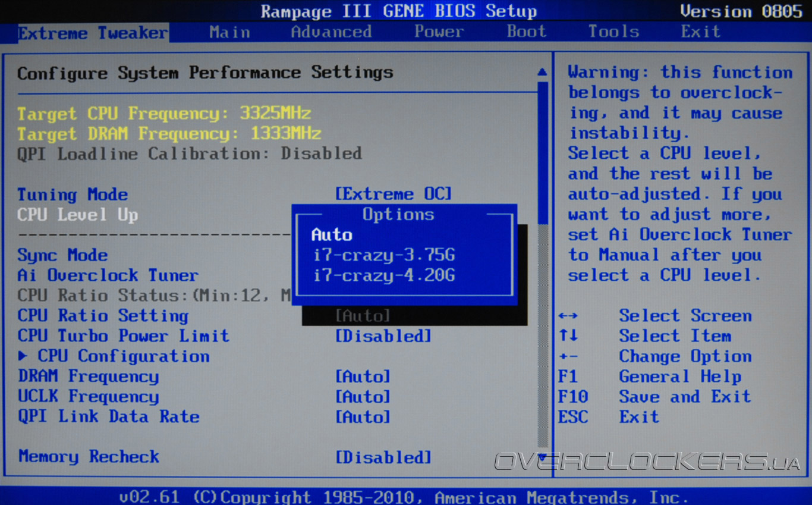
Task: Open Tuning Mode Extreme OC value
Action: pos(394,194)
